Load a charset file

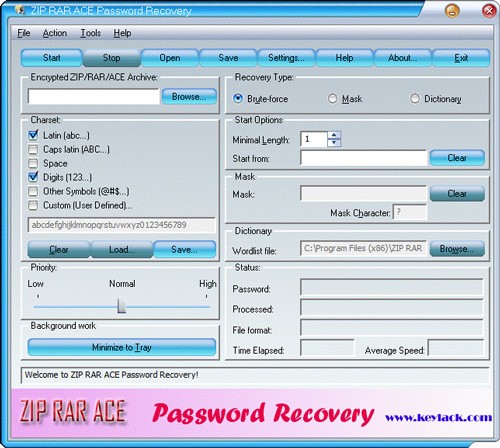122,249
